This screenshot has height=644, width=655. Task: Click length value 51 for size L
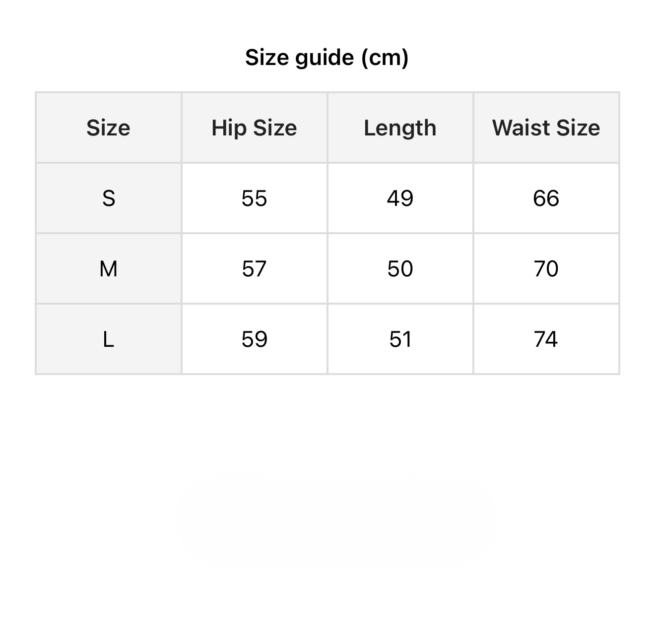coord(400,339)
